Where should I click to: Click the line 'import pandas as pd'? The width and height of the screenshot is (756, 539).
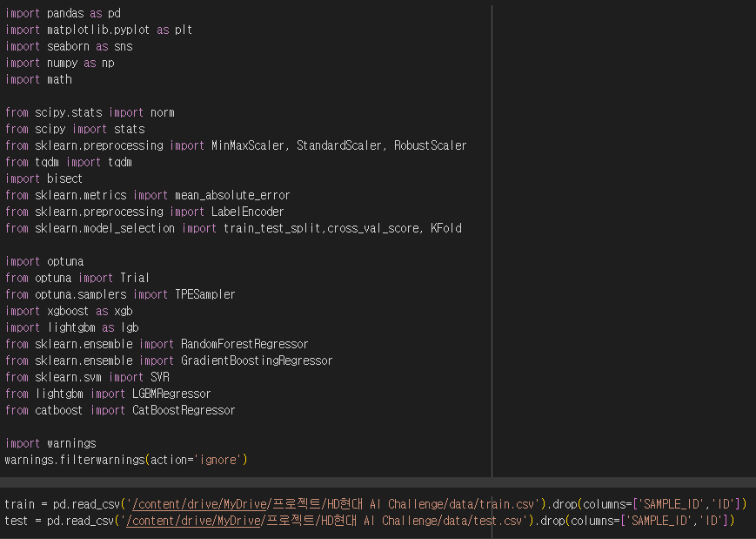coord(63,13)
